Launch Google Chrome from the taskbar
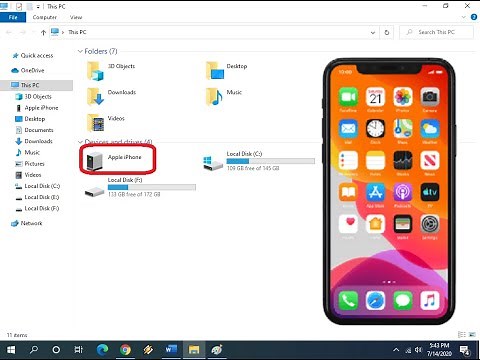Image resolution: width=480 pixels, height=360 pixels. coord(125,350)
